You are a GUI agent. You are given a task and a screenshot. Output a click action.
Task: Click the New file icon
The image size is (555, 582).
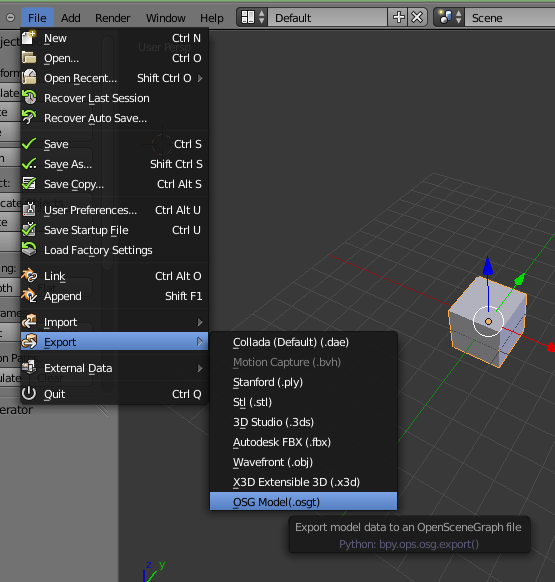point(29,37)
